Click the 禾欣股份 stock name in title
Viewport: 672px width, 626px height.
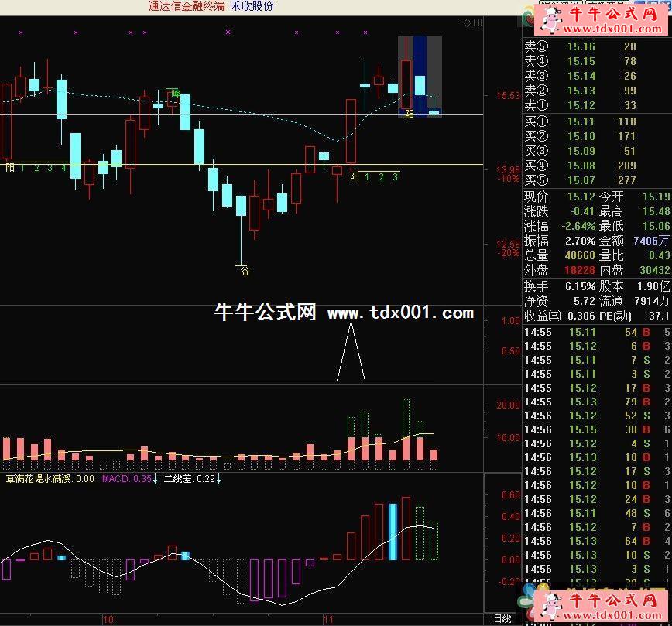click(252, 6)
